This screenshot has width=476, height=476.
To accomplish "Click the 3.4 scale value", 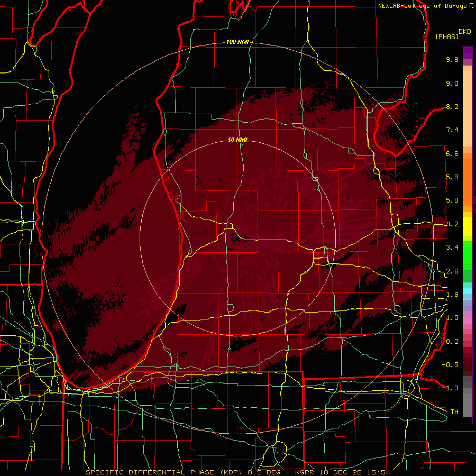I will [452, 248].
